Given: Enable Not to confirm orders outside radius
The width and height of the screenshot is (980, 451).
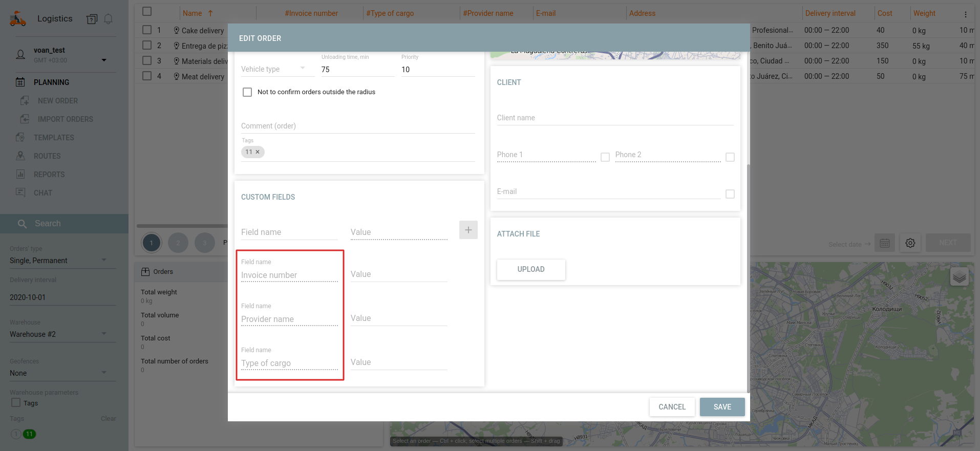Looking at the screenshot, I should [x=247, y=92].
